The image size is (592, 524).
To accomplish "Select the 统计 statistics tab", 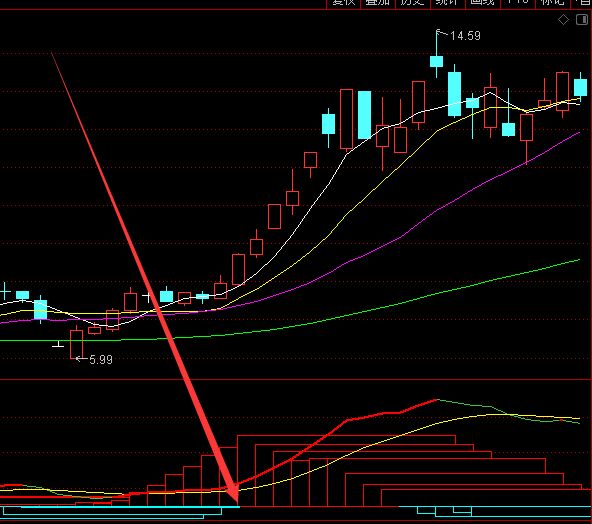I will click(x=448, y=2).
